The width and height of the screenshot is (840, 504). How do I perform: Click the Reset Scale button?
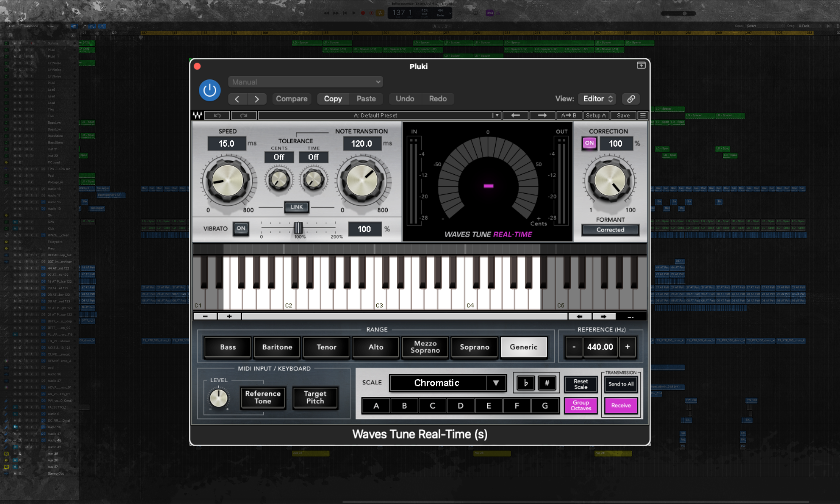tap(580, 384)
